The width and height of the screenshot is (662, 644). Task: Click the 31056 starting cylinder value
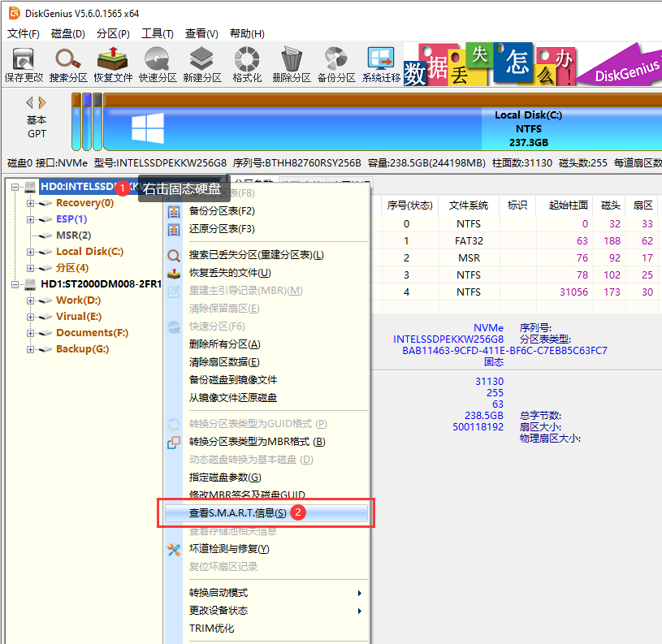(573, 292)
